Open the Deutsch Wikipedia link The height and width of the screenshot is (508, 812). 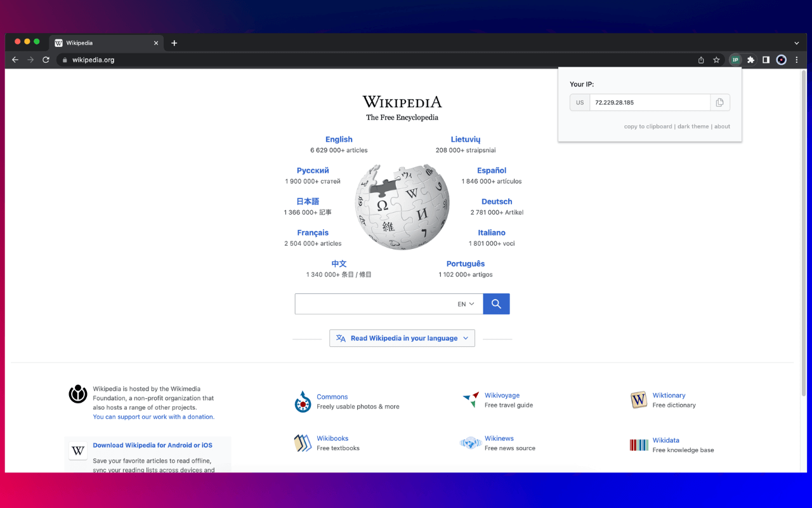click(x=497, y=201)
